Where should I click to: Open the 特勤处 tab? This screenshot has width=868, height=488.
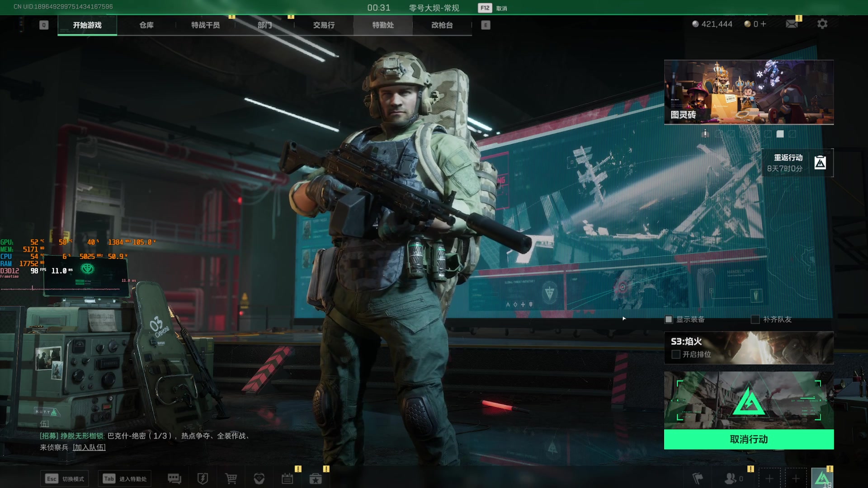pos(383,25)
